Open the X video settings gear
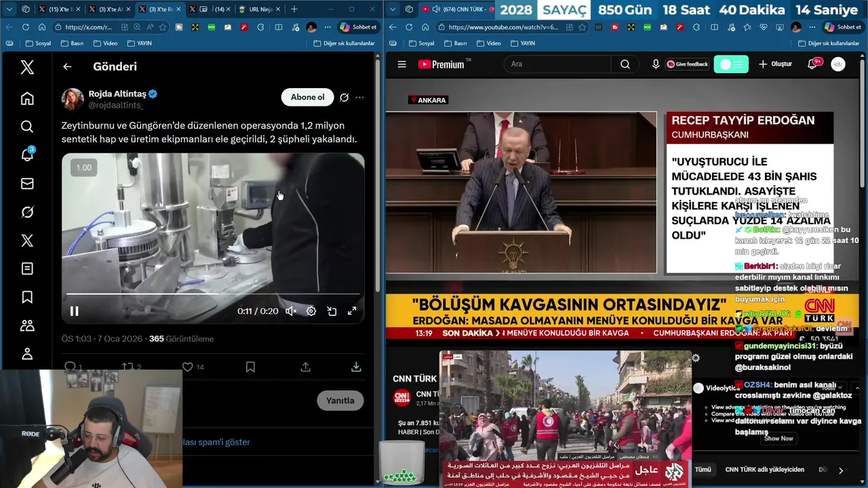This screenshot has height=488, width=868. pos(311,311)
